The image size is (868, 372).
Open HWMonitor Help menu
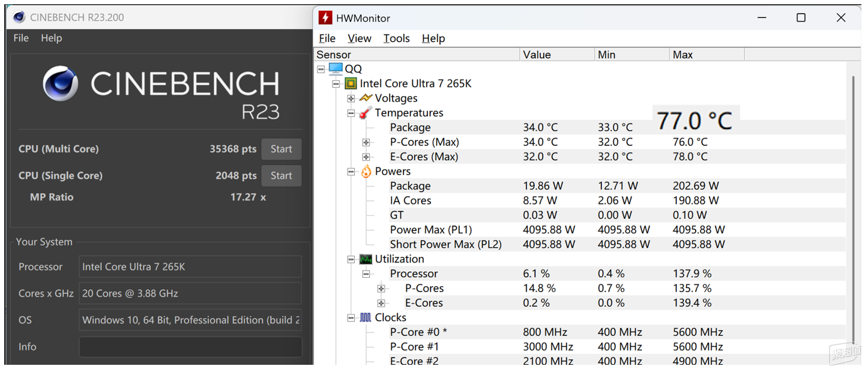[433, 38]
